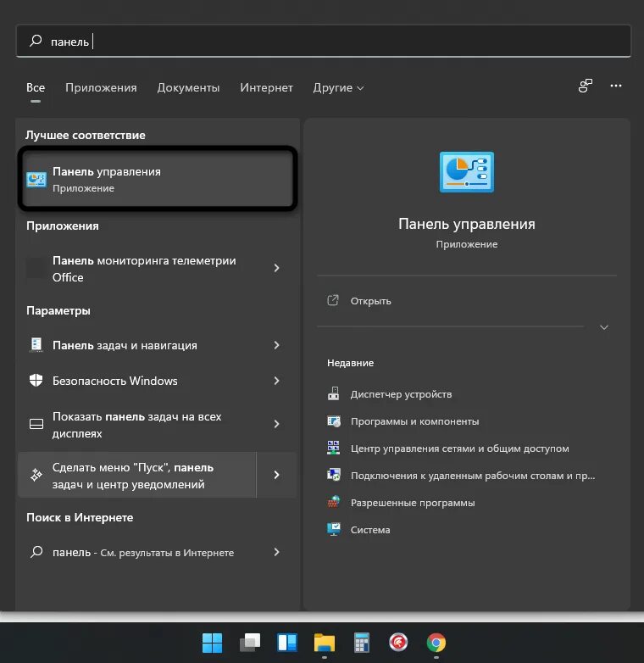Click the shield icon for Безопасность Windows

(x=36, y=381)
